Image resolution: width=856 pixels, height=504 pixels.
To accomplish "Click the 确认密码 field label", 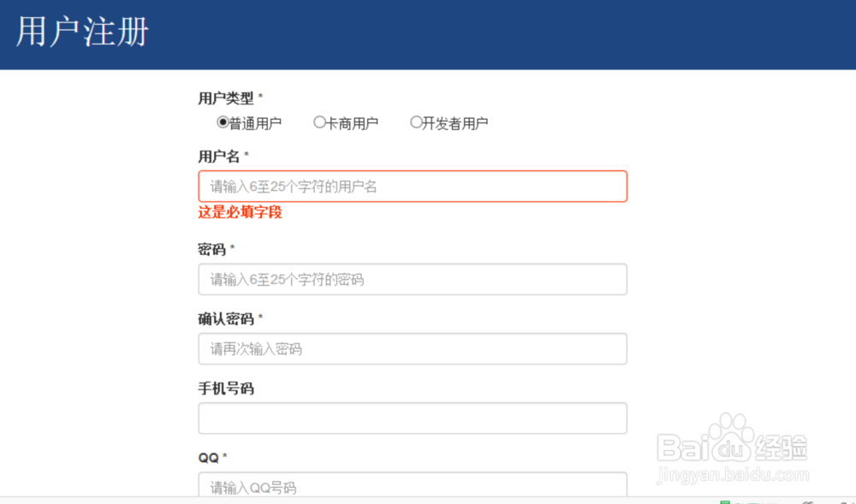I will pyautogui.click(x=226, y=319).
